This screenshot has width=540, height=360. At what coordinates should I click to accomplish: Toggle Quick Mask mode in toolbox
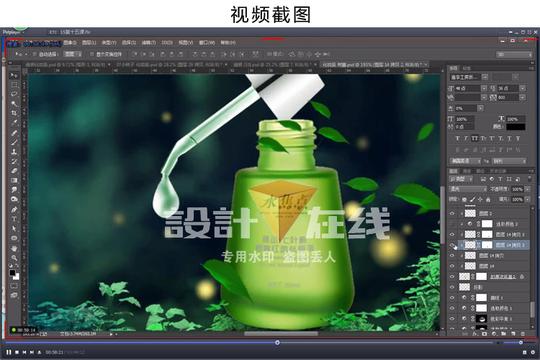[14, 286]
